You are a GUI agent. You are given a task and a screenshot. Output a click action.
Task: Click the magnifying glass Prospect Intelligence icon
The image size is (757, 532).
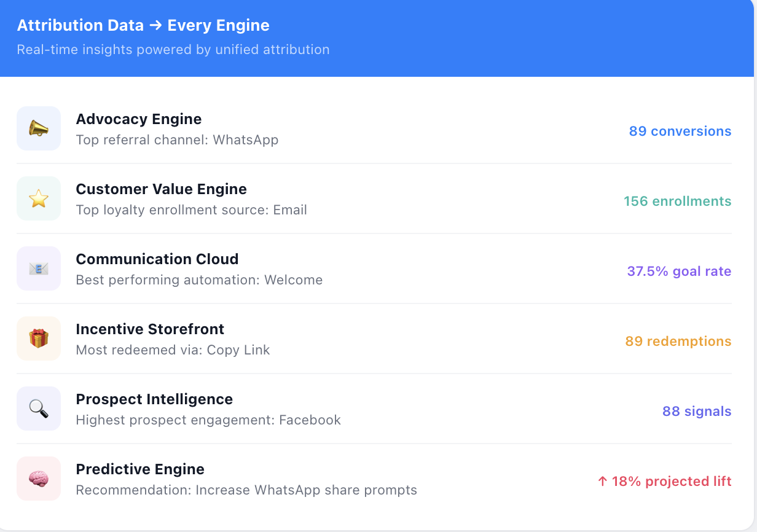click(x=39, y=409)
